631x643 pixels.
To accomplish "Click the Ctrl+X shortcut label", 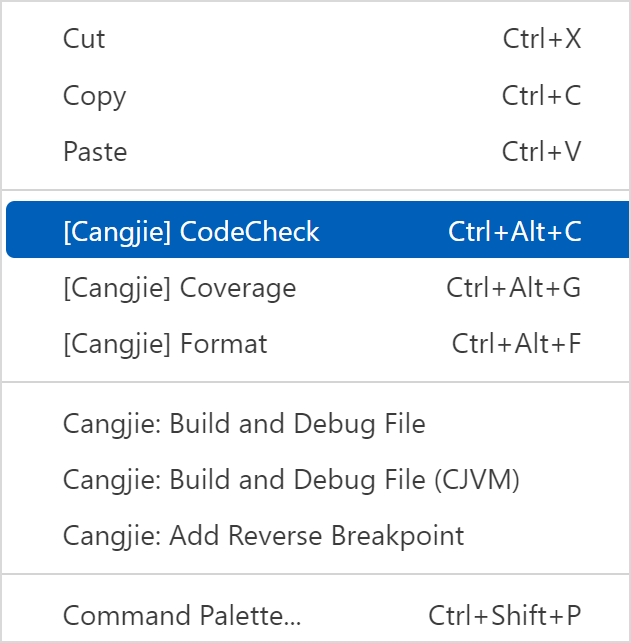I will [542, 39].
